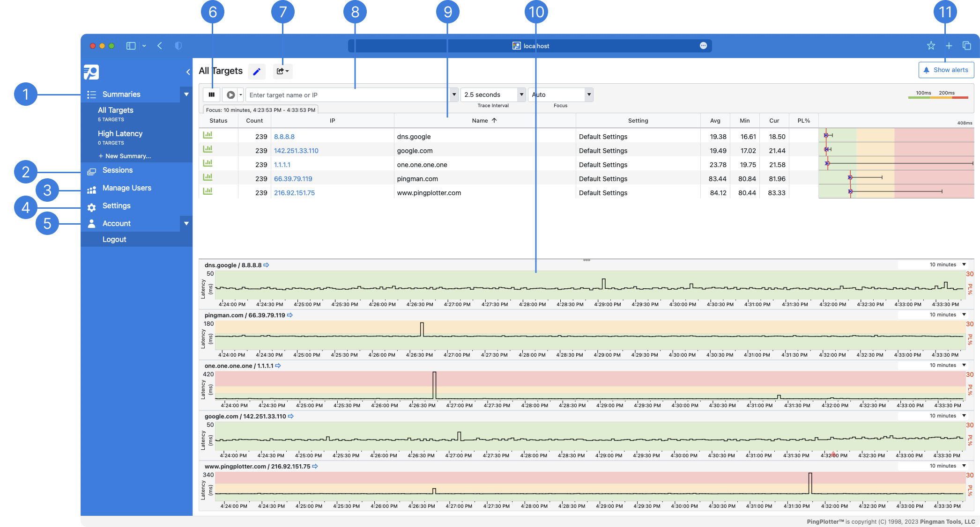Open the 142.251.33.110 IP link
The width and height of the screenshot is (980, 527).
pos(296,151)
